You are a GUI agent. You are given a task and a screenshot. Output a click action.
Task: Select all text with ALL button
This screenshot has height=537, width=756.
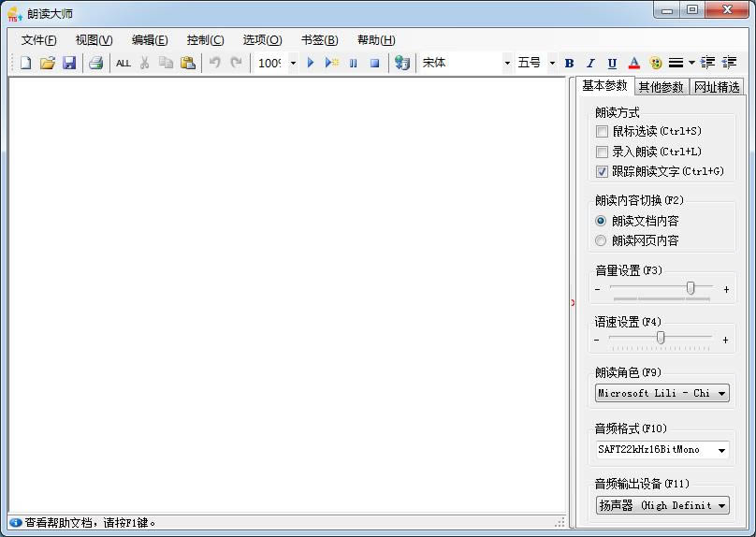pos(123,63)
